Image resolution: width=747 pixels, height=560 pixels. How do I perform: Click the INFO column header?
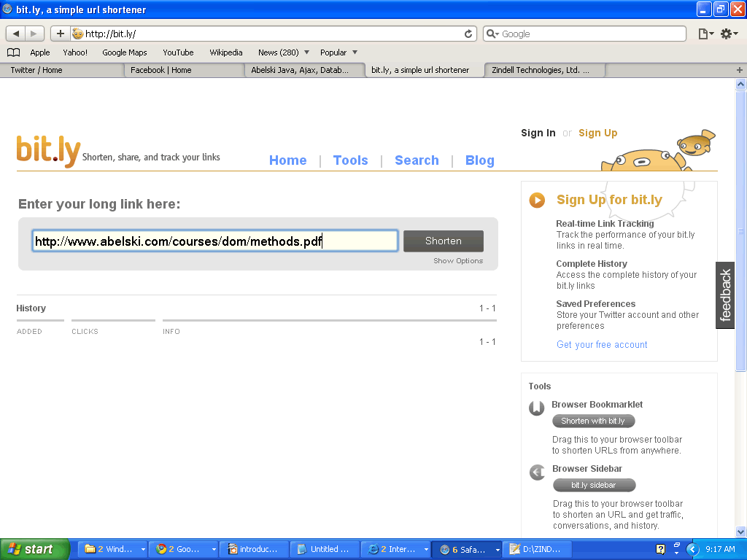tap(171, 332)
